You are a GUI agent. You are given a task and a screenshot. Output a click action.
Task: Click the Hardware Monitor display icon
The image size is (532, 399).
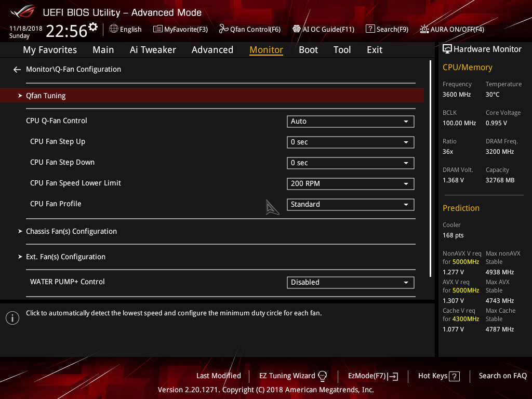(447, 49)
